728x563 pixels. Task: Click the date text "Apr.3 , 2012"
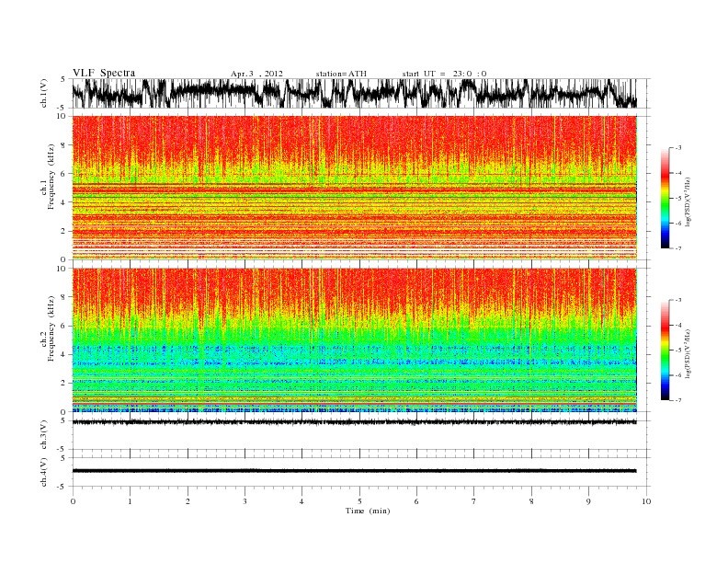pos(256,74)
